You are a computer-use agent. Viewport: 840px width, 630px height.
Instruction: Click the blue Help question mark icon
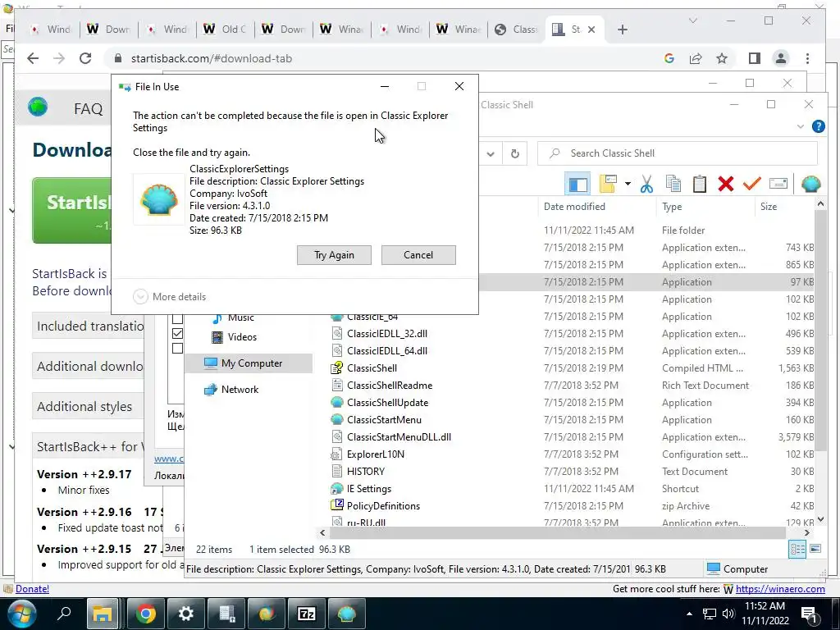pyautogui.click(x=818, y=126)
